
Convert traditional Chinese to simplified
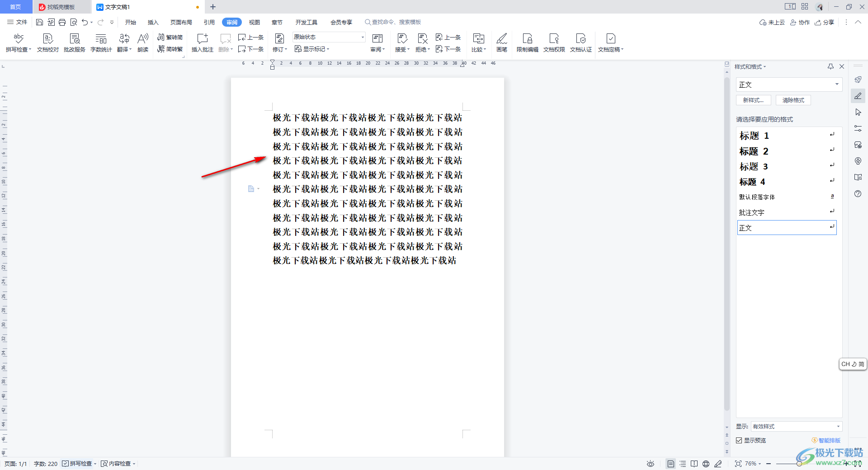coord(170,37)
